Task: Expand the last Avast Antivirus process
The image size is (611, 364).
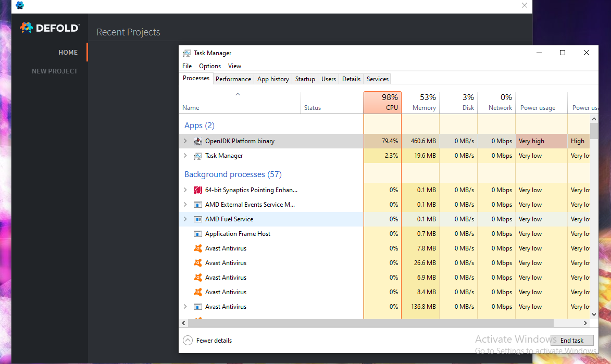Action: (x=186, y=306)
